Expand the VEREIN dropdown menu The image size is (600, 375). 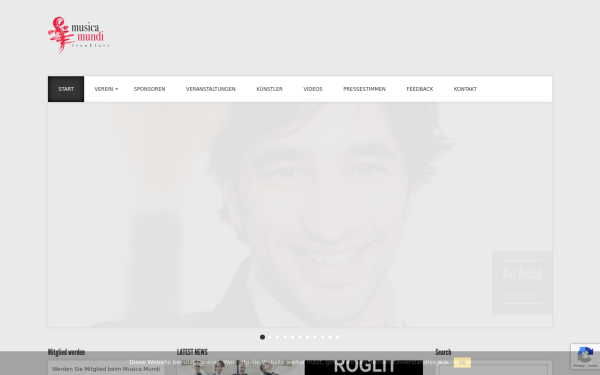pyautogui.click(x=106, y=89)
